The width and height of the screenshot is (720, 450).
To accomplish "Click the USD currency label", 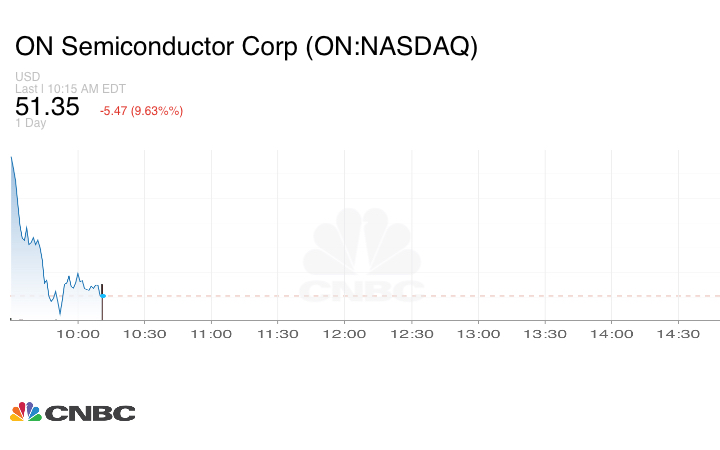I will 28,77.
